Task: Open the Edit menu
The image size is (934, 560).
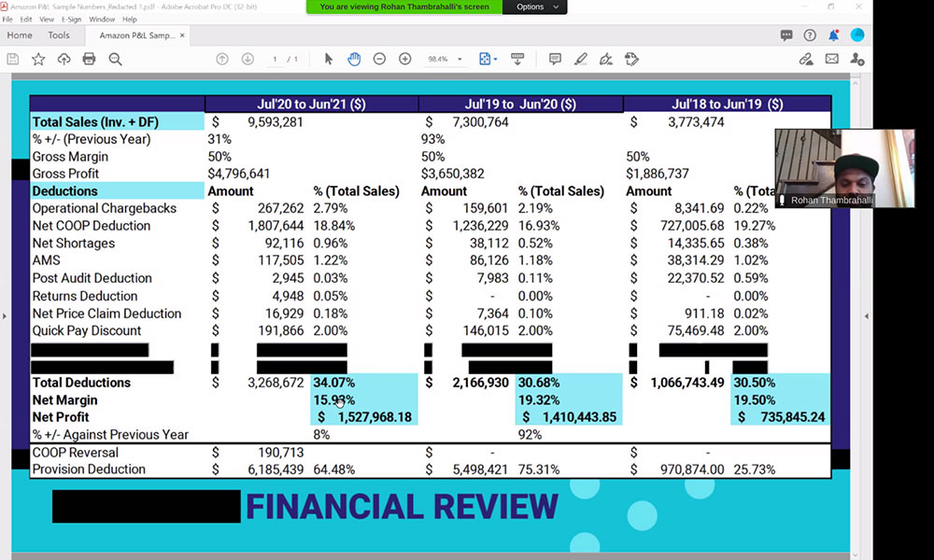Action: [x=26, y=19]
